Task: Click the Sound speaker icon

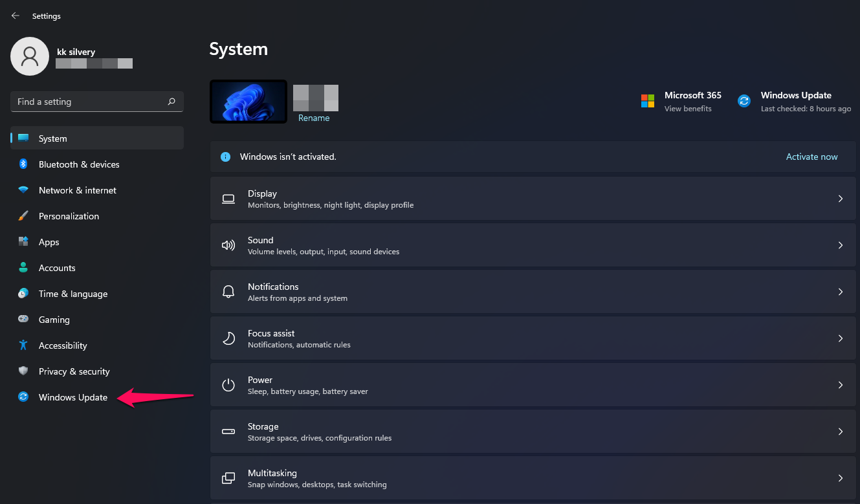Action: click(228, 245)
